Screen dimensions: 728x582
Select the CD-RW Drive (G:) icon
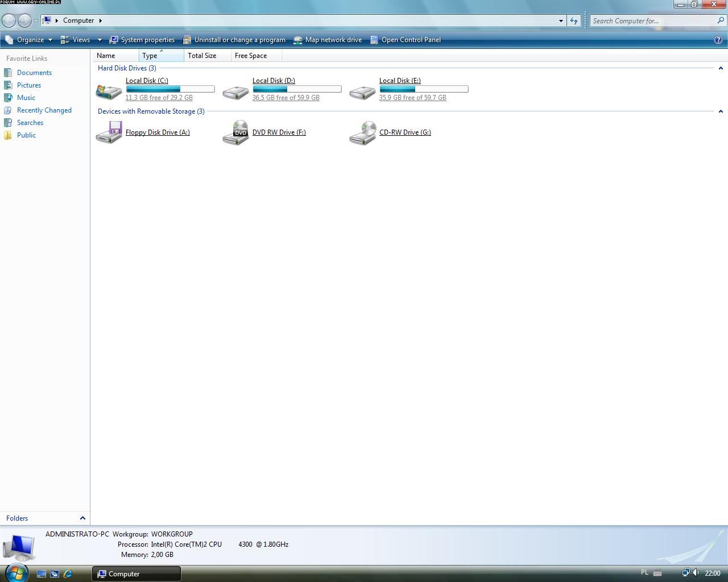362,132
